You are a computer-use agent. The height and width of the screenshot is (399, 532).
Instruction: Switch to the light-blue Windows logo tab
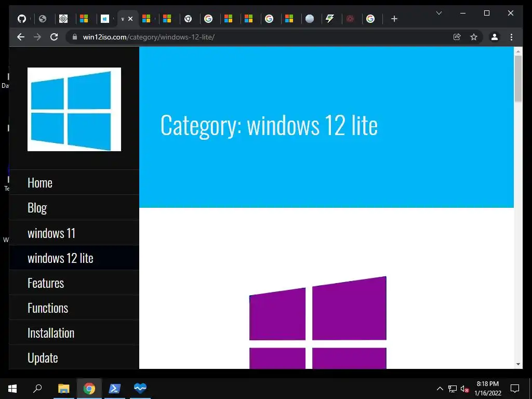[105, 19]
